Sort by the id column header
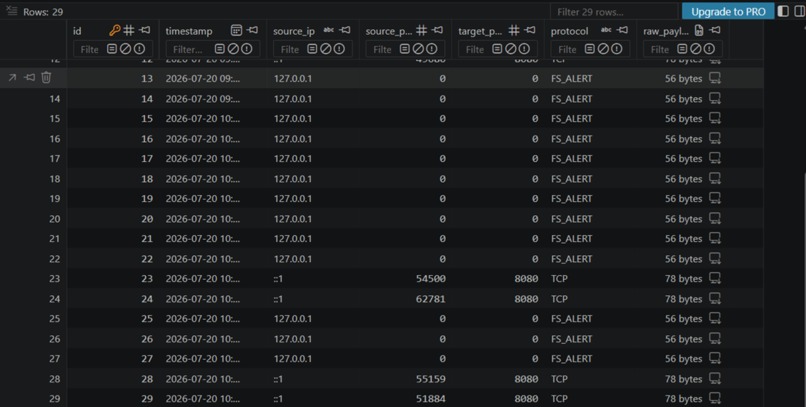The image size is (806, 407). [77, 31]
